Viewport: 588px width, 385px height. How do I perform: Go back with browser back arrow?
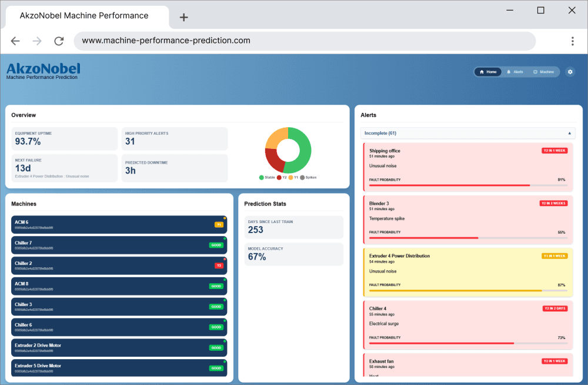click(x=15, y=41)
